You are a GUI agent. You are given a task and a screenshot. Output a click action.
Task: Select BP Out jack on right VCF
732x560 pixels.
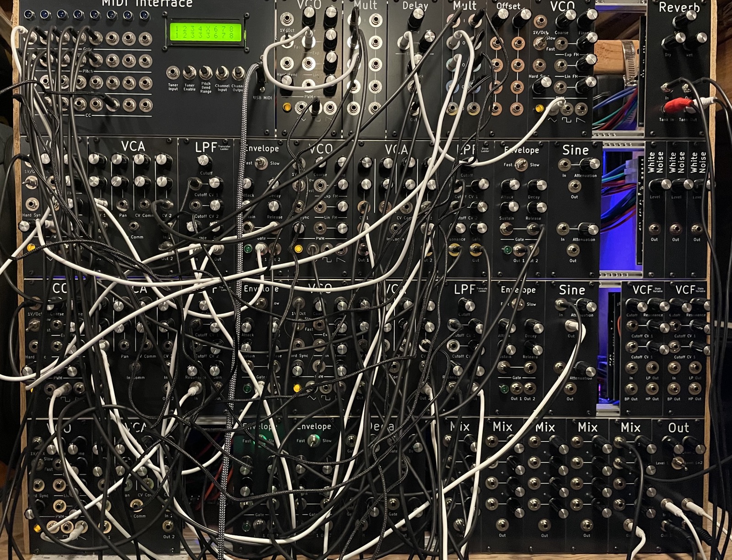pos(674,389)
